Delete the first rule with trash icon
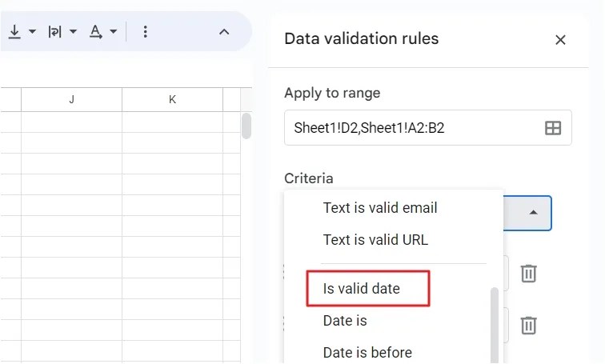The image size is (605, 364). 529,274
